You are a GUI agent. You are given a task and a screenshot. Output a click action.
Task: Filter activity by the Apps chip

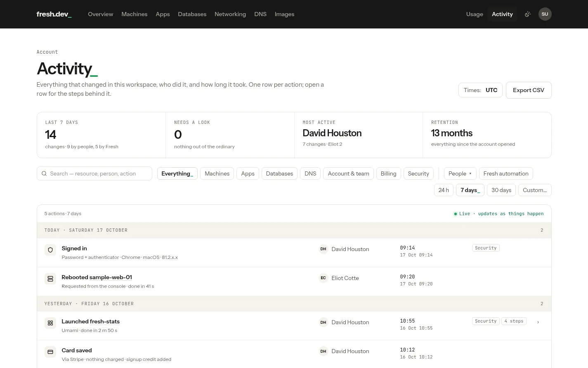tap(248, 173)
